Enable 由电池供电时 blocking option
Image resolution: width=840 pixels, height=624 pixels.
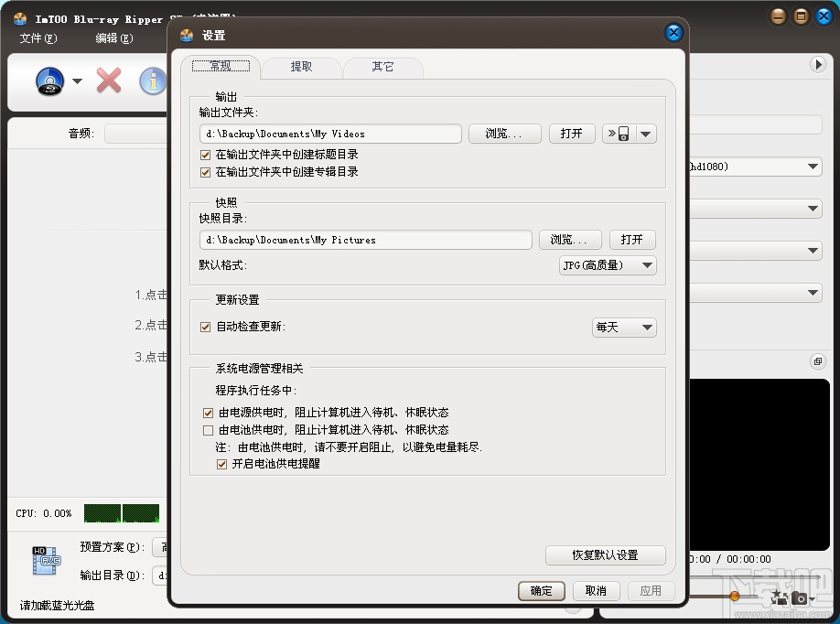(208, 429)
